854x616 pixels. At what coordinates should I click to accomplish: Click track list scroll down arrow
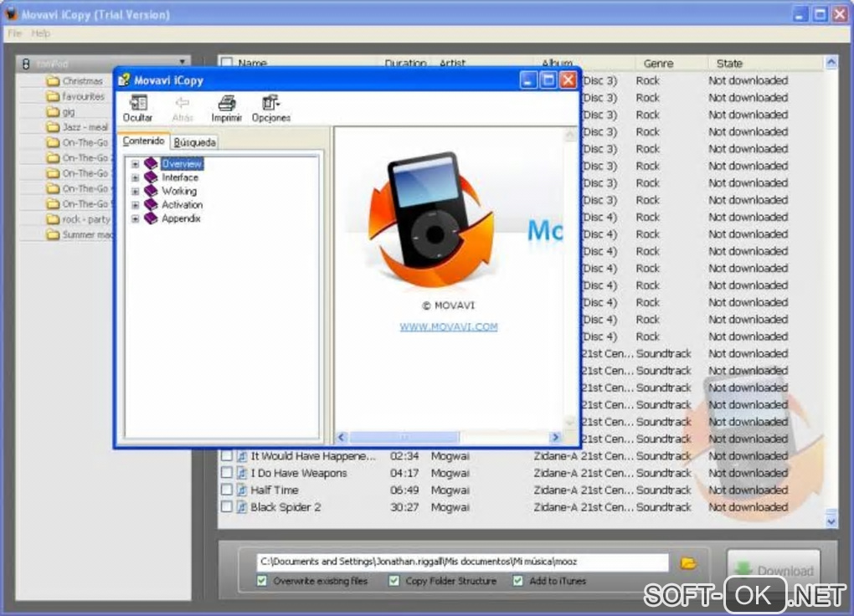[831, 521]
